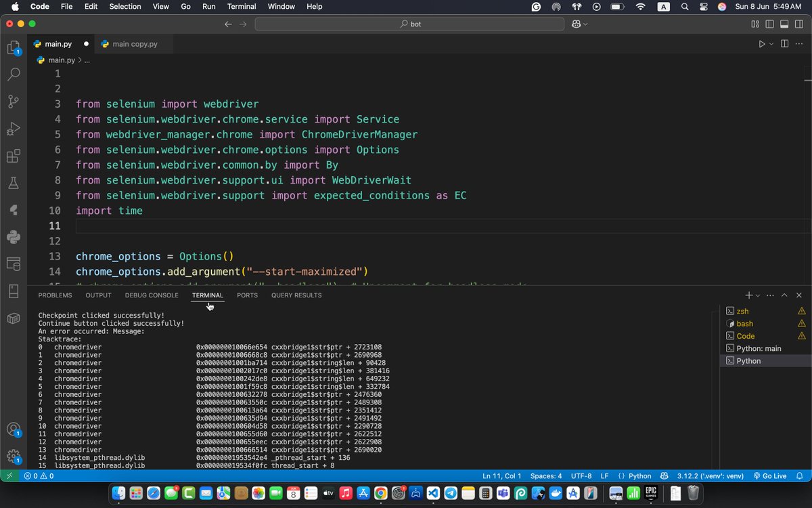Screen dimensions: 812x508
Task: Switch to the QUERY RESULTS tab
Action: coord(296,295)
